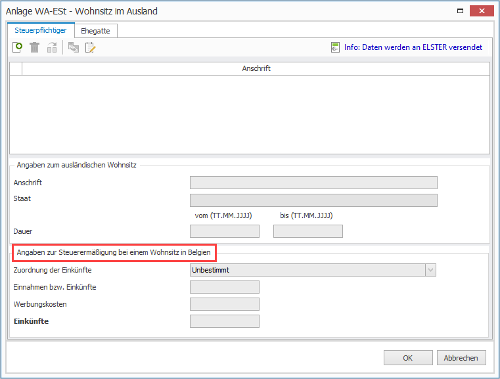Focus the Dauer bis date field
Image resolution: width=500 pixels, height=379 pixels.
click(x=308, y=231)
